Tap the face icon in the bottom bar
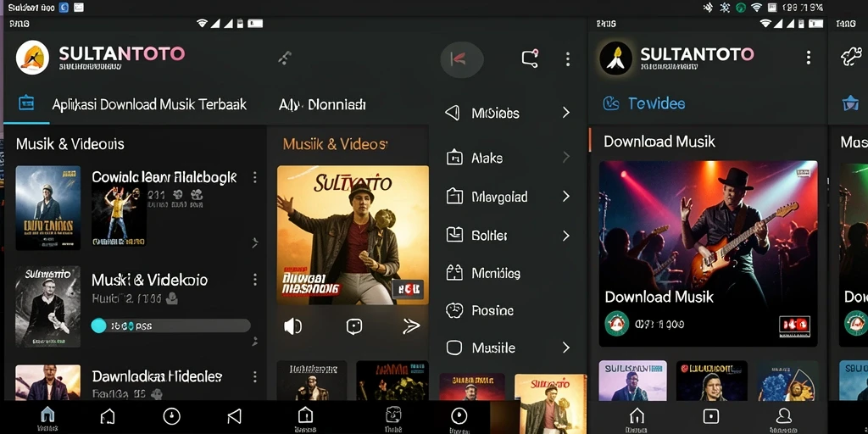Viewport: 868px width, 434px height. tap(393, 415)
